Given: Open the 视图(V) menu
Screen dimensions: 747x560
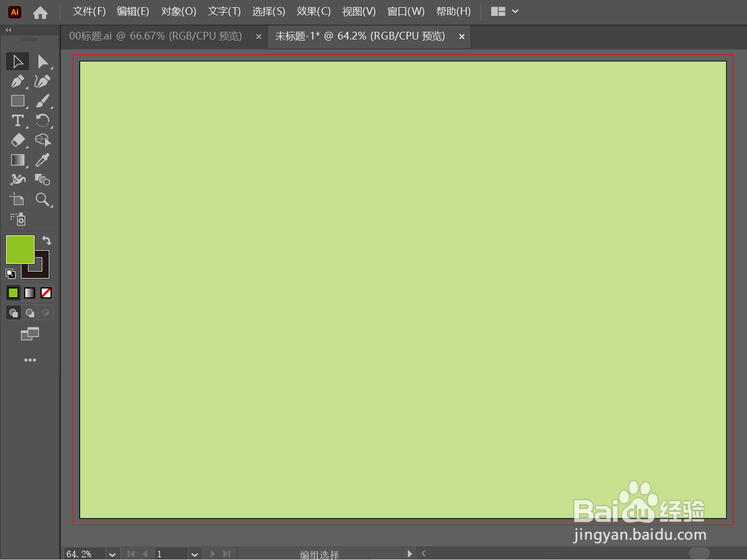Looking at the screenshot, I should [x=359, y=12].
